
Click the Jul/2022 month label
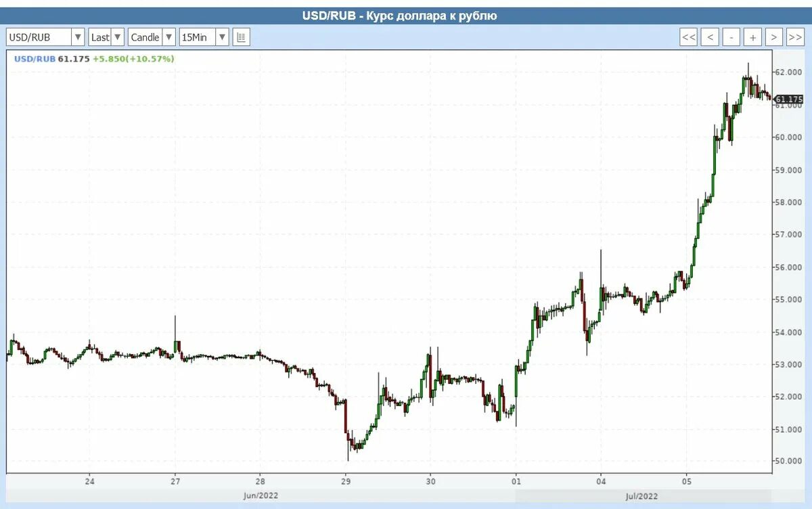(641, 495)
